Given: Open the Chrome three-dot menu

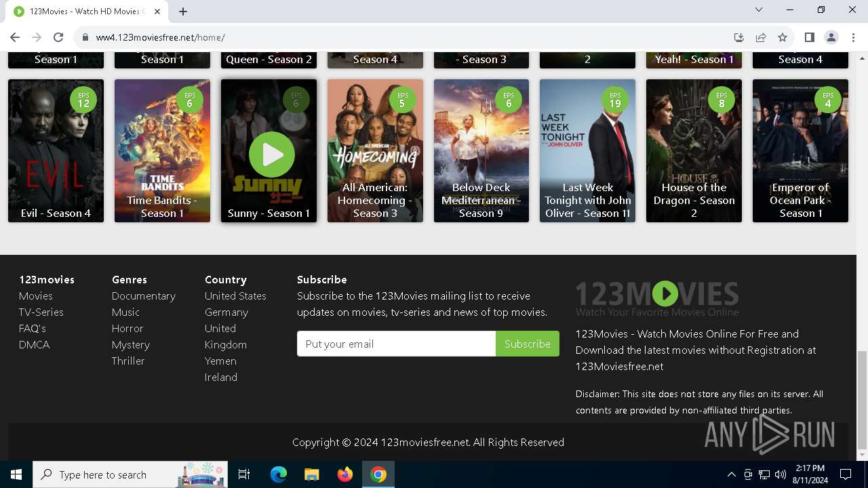Looking at the screenshot, I should (854, 37).
